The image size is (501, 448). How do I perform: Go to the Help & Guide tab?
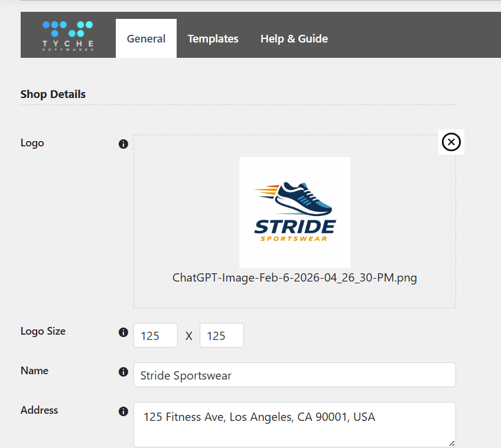[x=294, y=39]
